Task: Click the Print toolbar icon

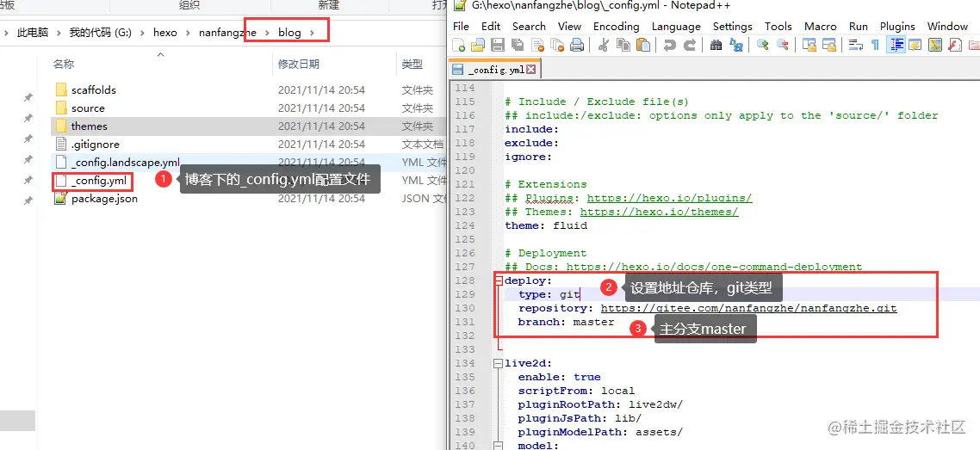Action: tap(576, 45)
